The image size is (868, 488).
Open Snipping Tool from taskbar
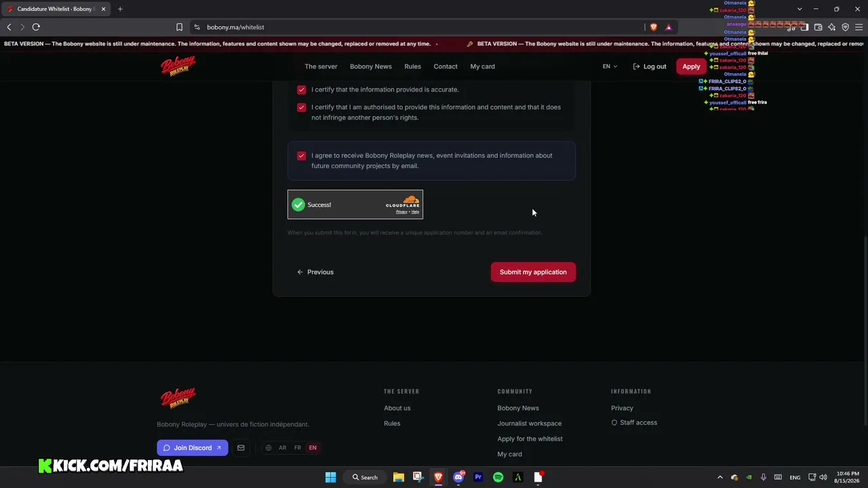[x=418, y=477]
